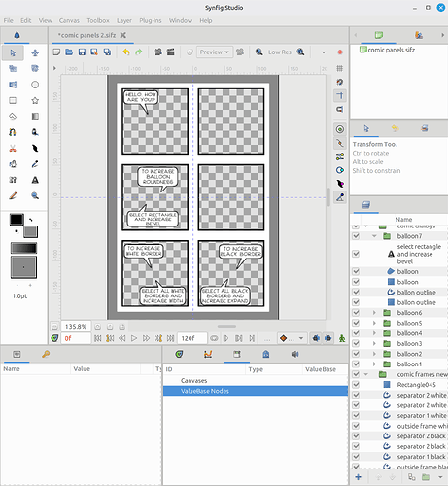Click the zoom percentage field 135.8%
448x486 pixels.
pos(76,327)
